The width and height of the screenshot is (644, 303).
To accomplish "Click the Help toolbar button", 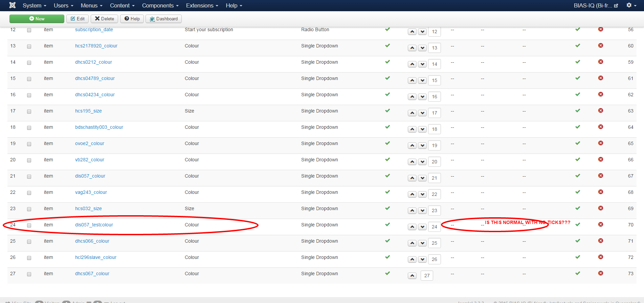I will coord(132,19).
